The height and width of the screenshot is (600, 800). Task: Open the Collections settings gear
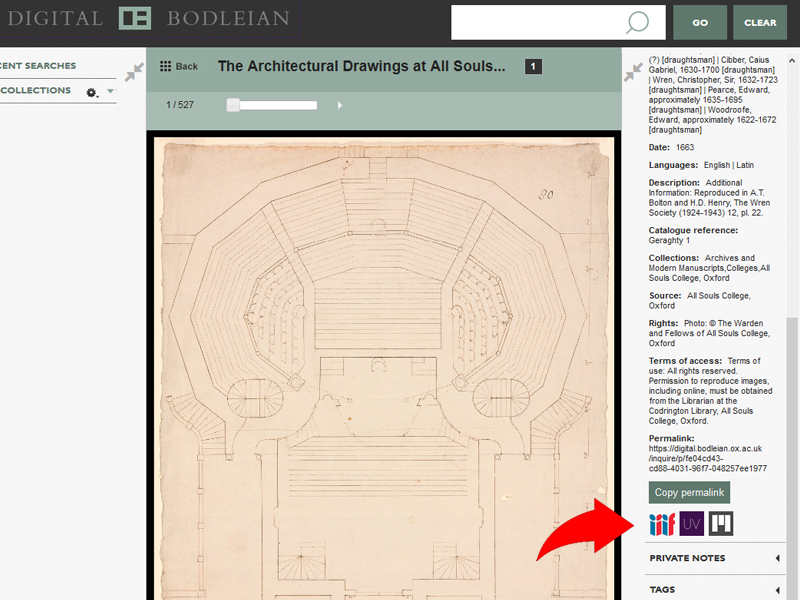pyautogui.click(x=91, y=92)
